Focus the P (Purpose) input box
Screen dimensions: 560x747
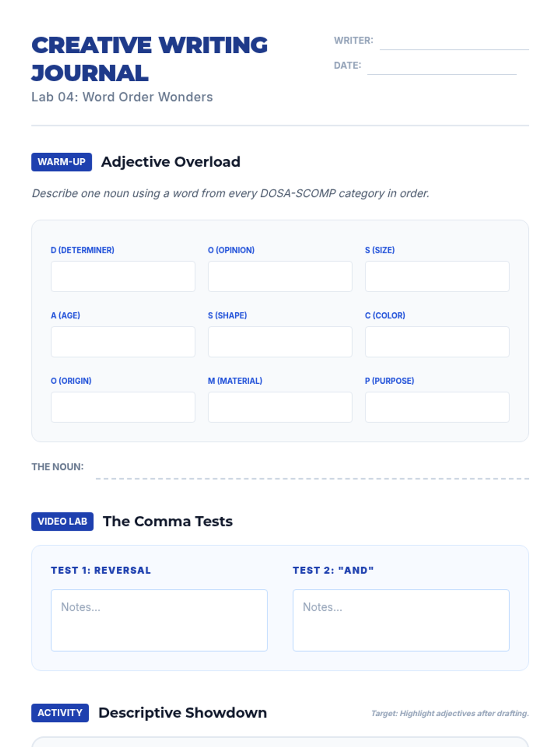pos(437,407)
